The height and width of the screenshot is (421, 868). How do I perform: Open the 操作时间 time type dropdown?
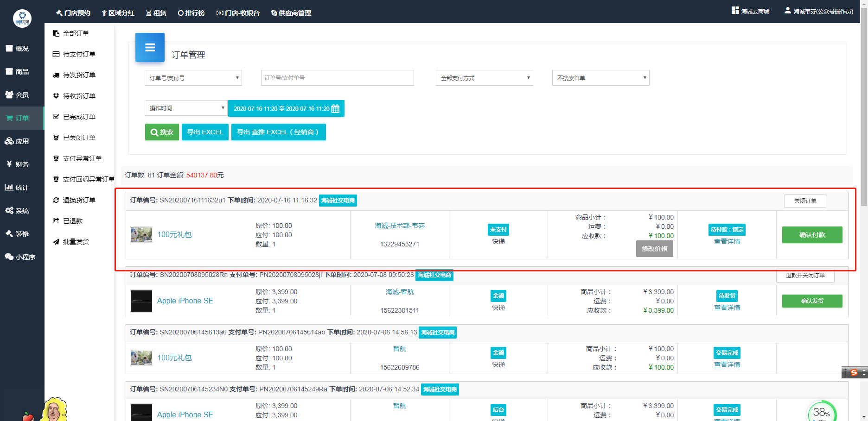186,108
